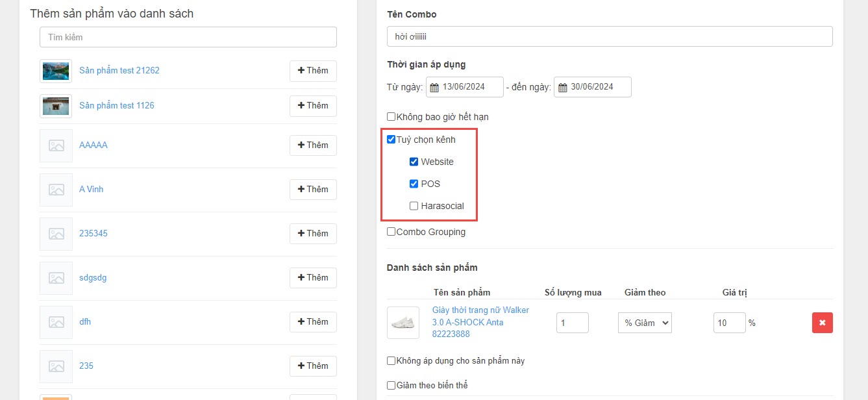Image resolution: width=868 pixels, height=400 pixels.
Task: Click the Tên Combo name text field
Action: [610, 36]
